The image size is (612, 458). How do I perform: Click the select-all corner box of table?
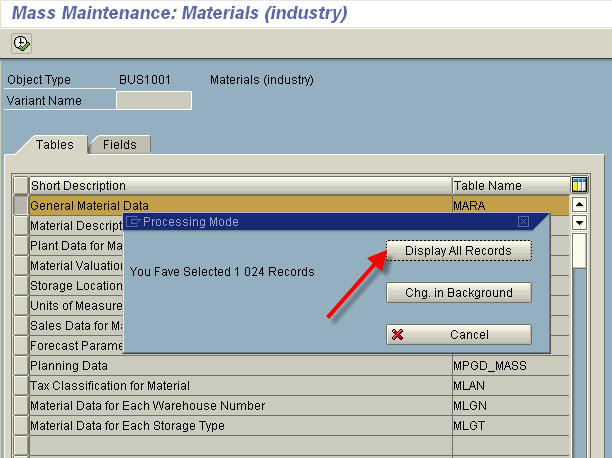click(x=21, y=185)
